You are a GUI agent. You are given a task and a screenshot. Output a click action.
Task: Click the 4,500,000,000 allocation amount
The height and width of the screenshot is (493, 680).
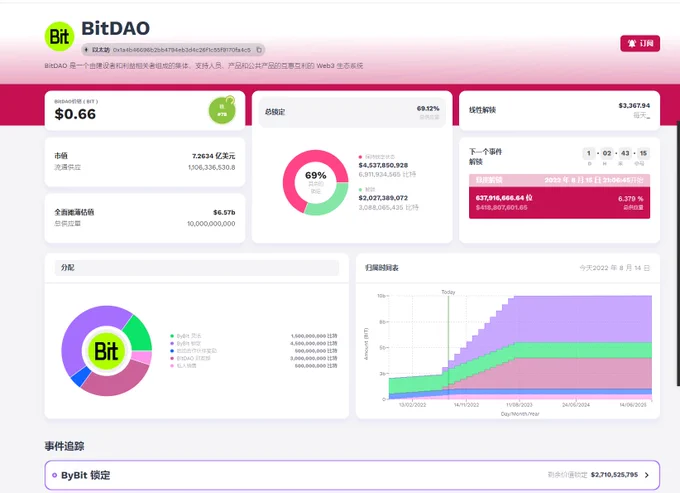click(314, 343)
